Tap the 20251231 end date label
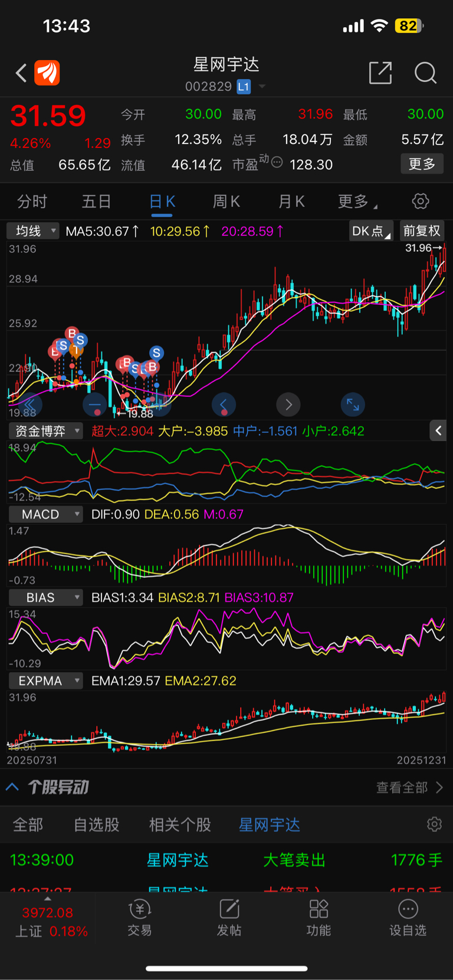This screenshot has height=980, width=453. click(x=421, y=760)
